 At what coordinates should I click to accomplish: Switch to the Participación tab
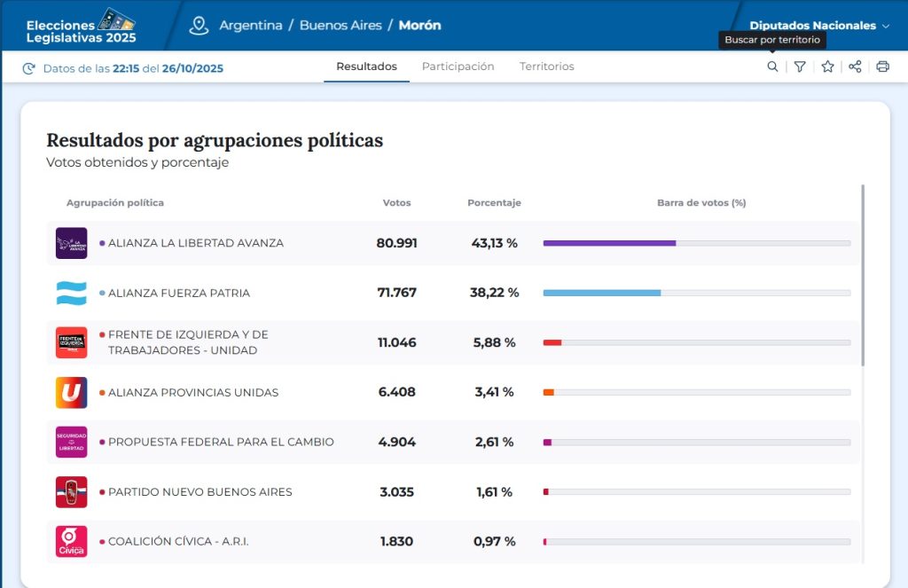(x=458, y=67)
